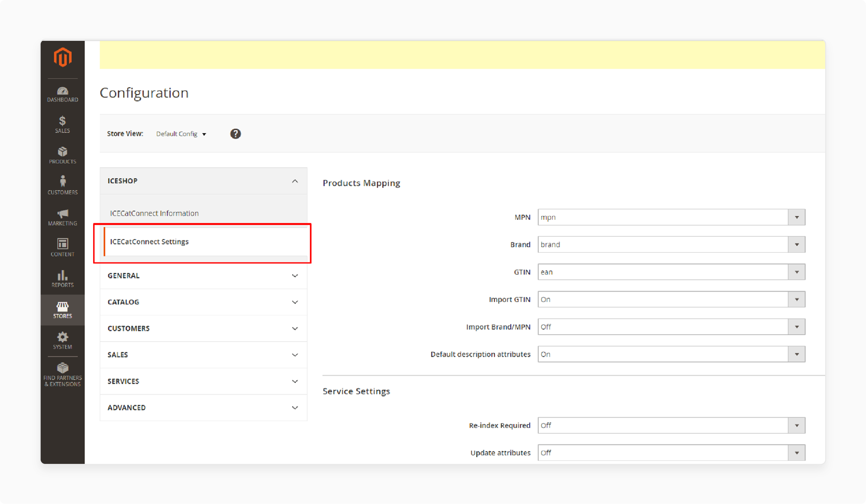Viewport: 866px width, 504px height.
Task: Expand the CUSTOMERS configuration section
Action: click(x=203, y=329)
